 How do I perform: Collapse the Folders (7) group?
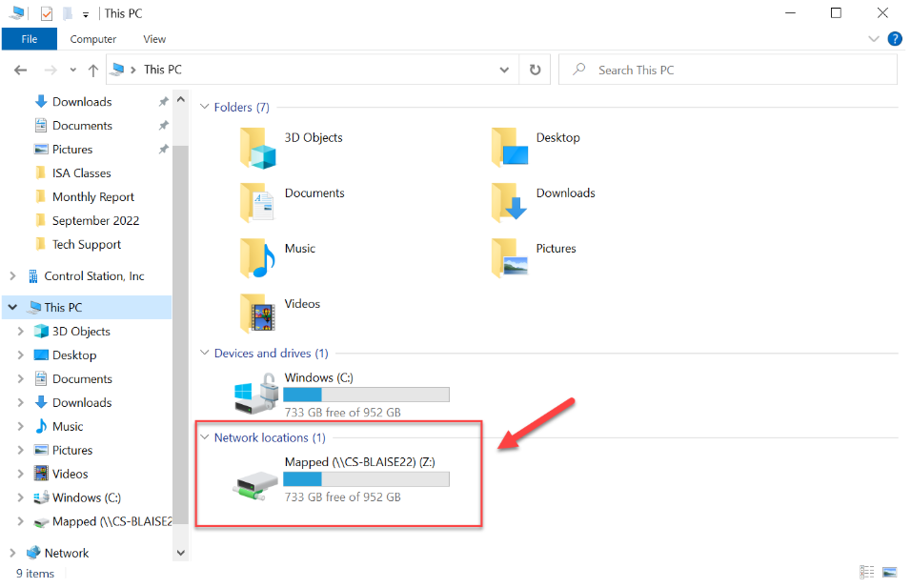pyautogui.click(x=205, y=107)
